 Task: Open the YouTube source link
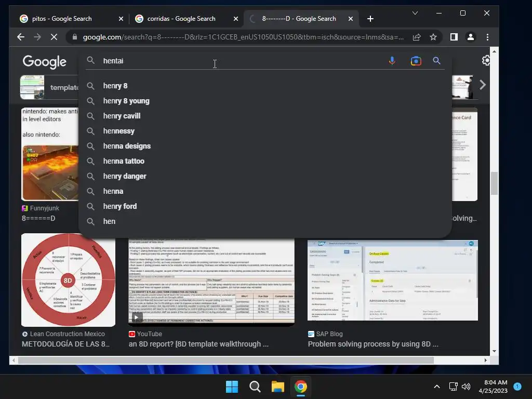(145, 334)
